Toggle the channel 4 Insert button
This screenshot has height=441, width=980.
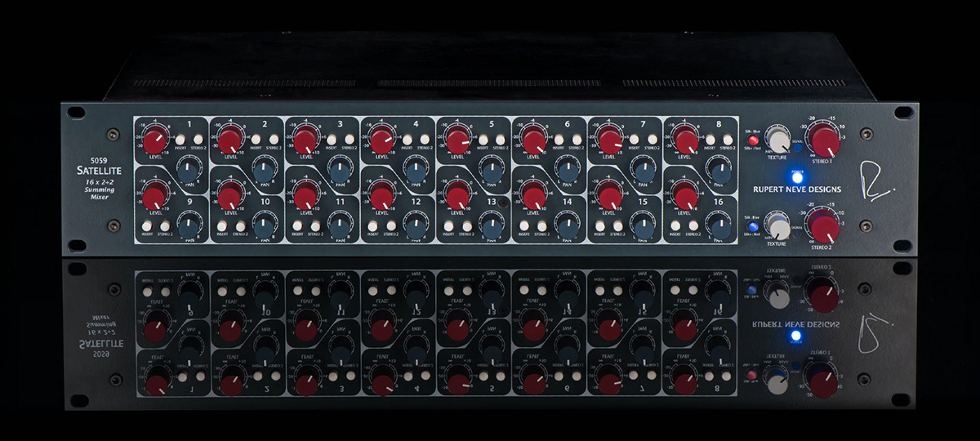pos(408,140)
